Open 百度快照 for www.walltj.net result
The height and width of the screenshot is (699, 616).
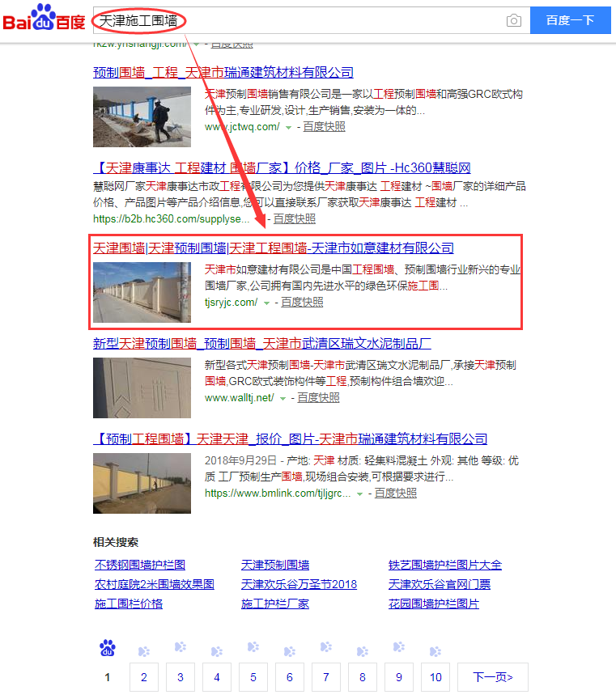(x=318, y=398)
